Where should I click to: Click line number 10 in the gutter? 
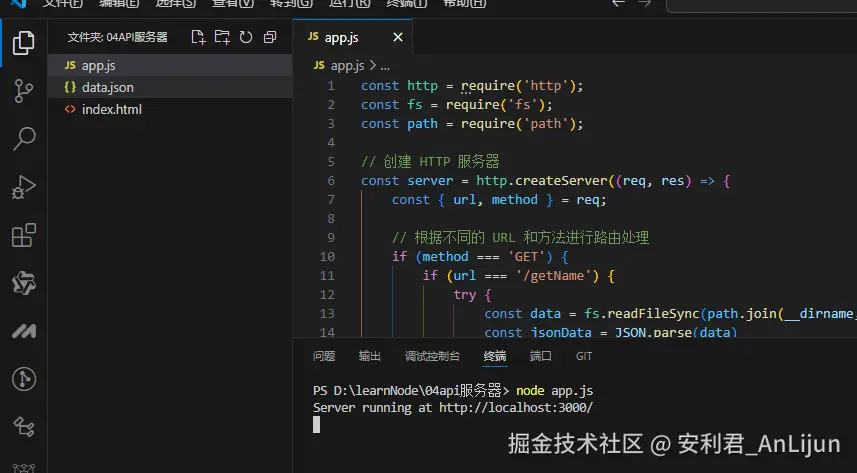tap(327, 256)
